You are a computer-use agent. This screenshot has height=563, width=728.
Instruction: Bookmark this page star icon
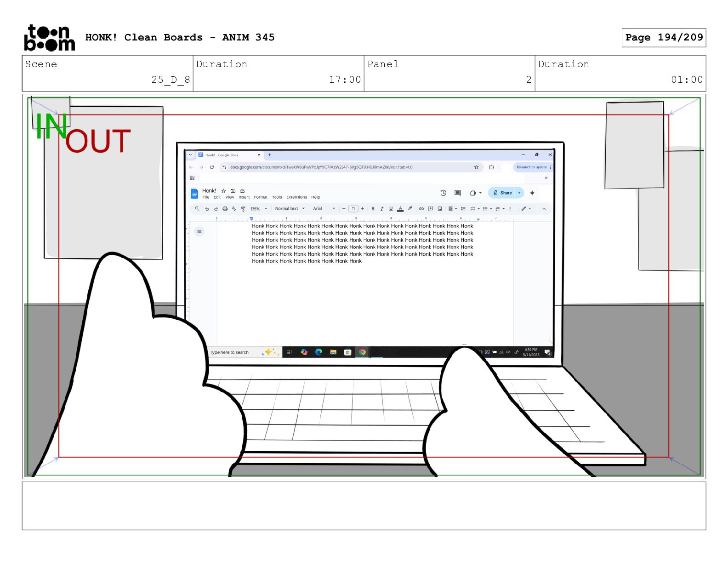pos(477,167)
